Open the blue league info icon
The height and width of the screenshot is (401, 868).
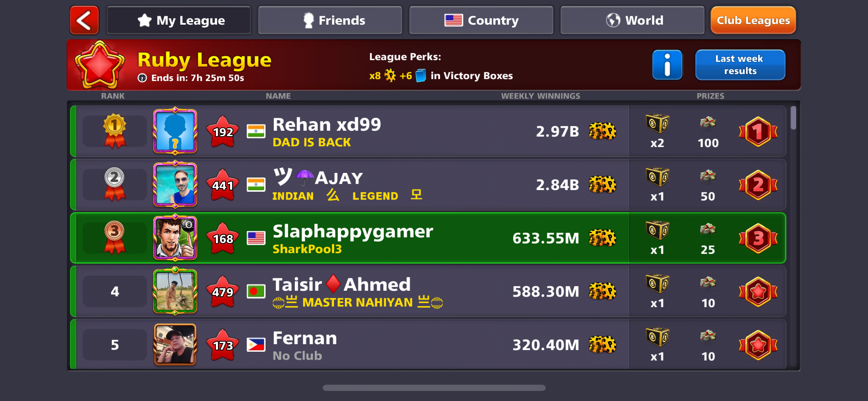point(667,65)
